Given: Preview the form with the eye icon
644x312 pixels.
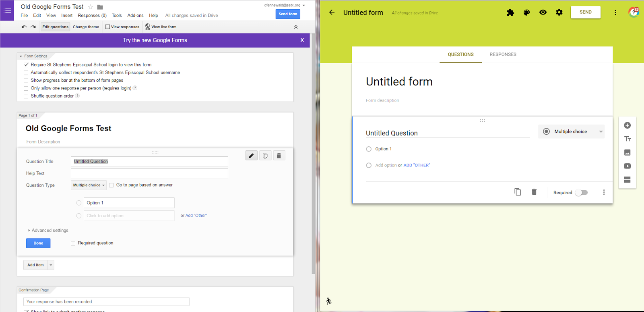Looking at the screenshot, I should [543, 12].
